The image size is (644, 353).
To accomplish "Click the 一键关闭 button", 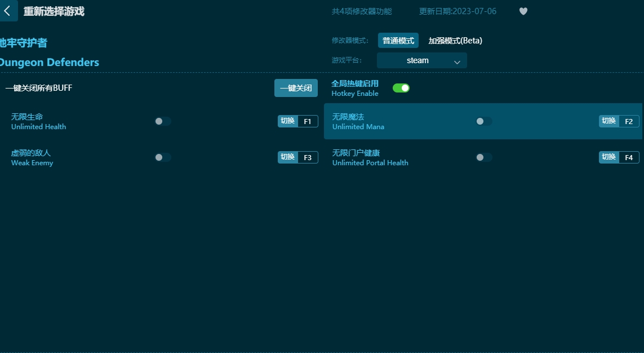I will [296, 88].
